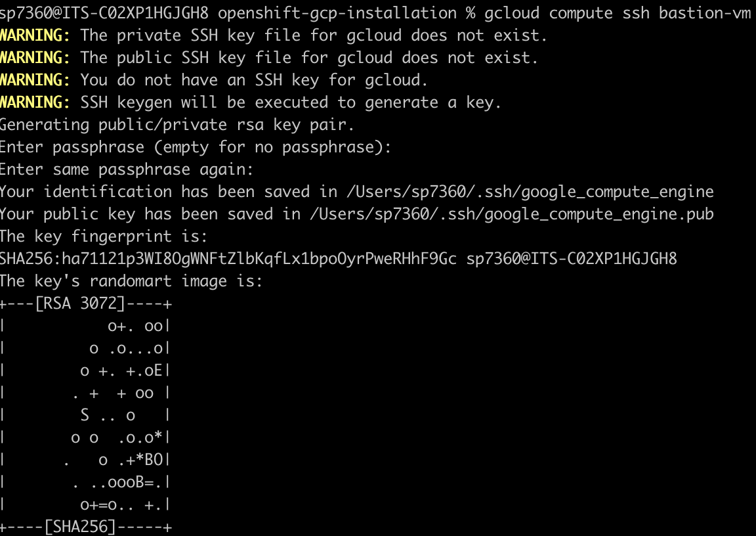Click the first yellow WARNING label
This screenshot has width=756, height=536.
point(35,35)
